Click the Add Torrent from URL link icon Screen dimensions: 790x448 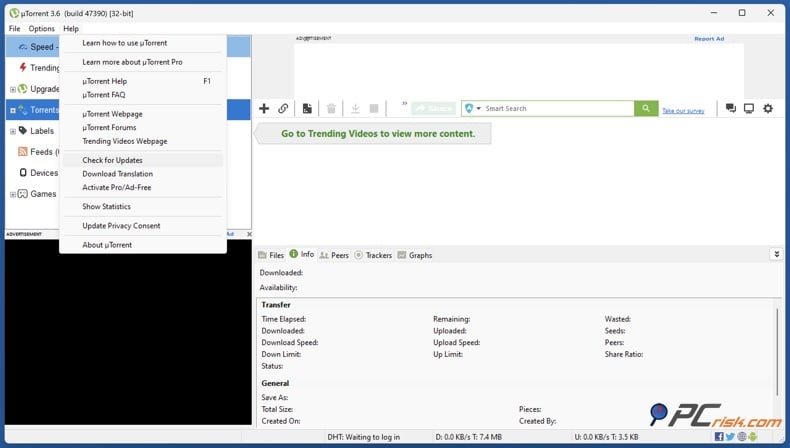click(283, 108)
